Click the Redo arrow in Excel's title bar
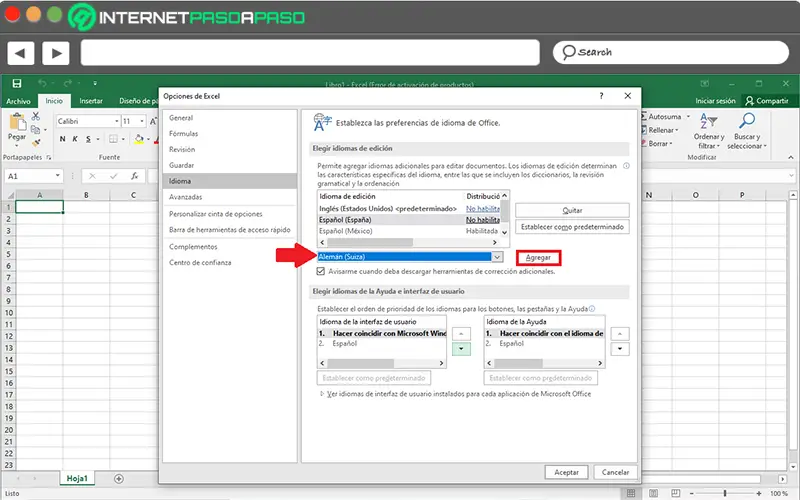The image size is (800, 500). (67, 83)
